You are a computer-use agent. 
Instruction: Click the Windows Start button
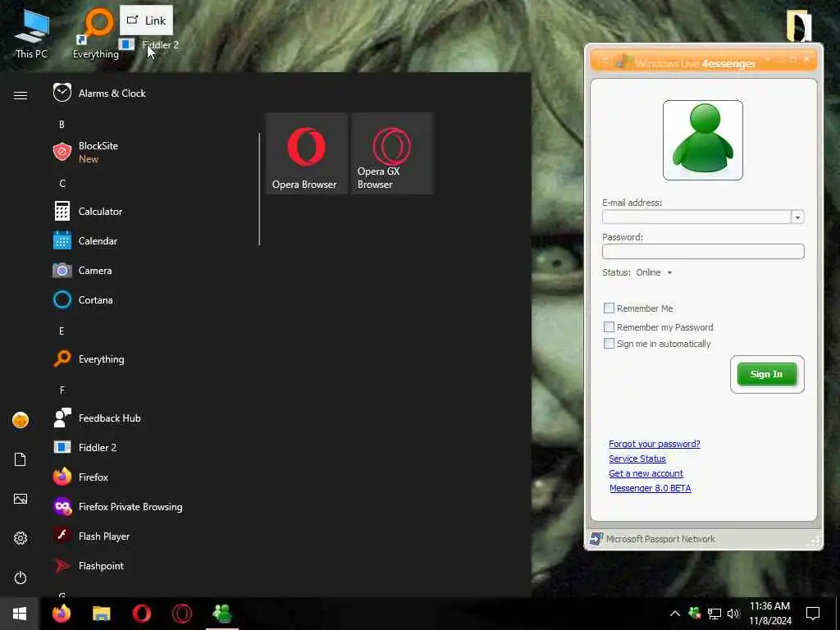(20, 614)
